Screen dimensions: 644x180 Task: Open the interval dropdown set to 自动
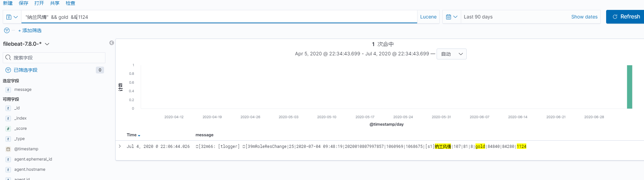click(451, 54)
